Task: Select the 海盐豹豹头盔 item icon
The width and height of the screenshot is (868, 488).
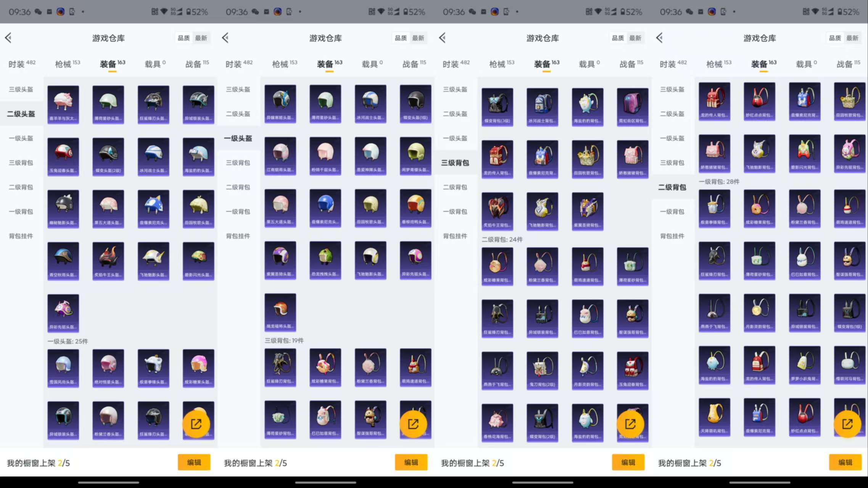Action: pyautogui.click(x=198, y=156)
